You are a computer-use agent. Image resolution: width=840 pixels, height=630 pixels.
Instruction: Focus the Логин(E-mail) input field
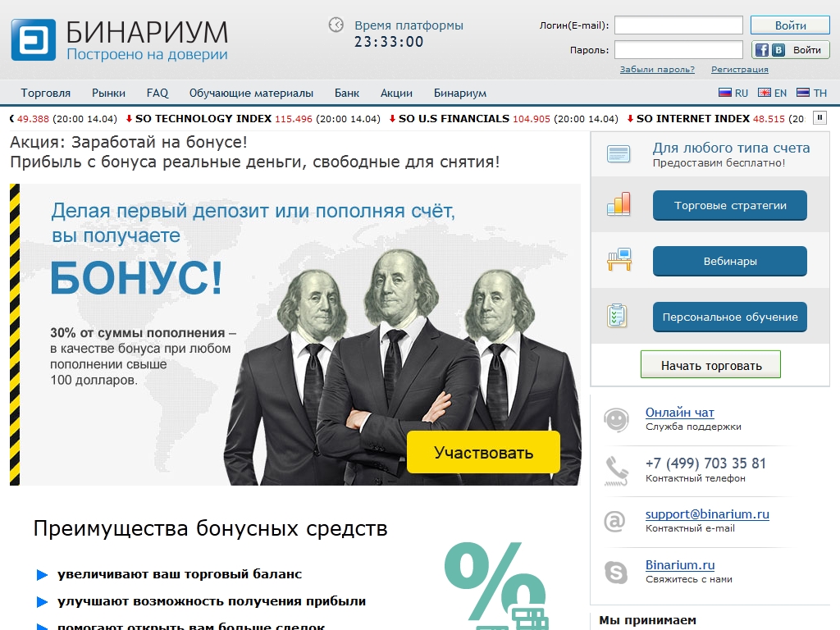(678, 25)
